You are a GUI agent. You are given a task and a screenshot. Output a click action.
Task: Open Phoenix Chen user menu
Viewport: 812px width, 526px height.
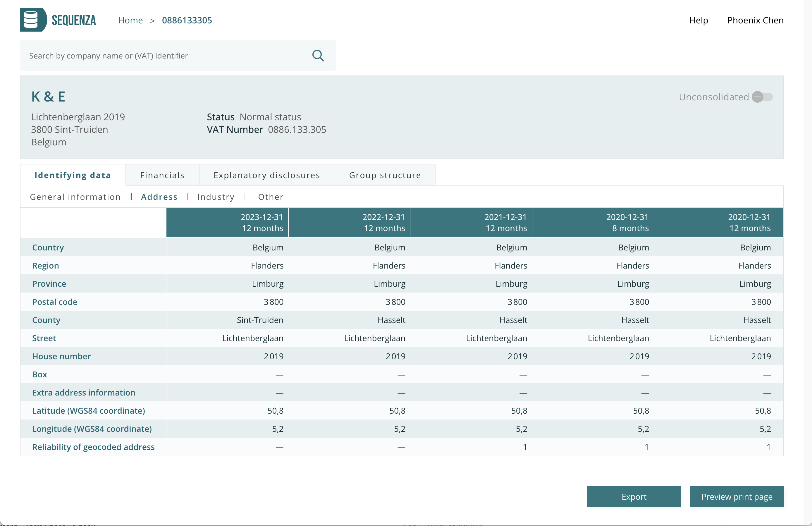(755, 20)
